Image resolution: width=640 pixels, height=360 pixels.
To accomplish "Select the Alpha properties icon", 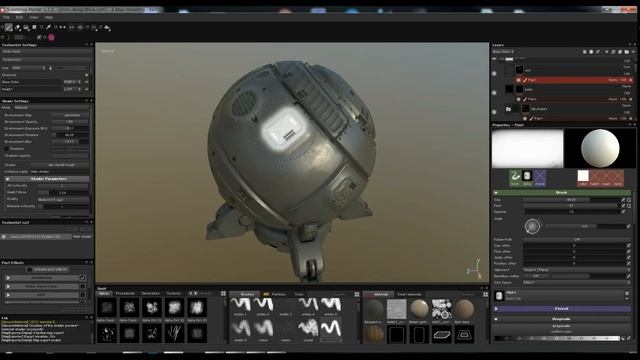I will [527, 178].
